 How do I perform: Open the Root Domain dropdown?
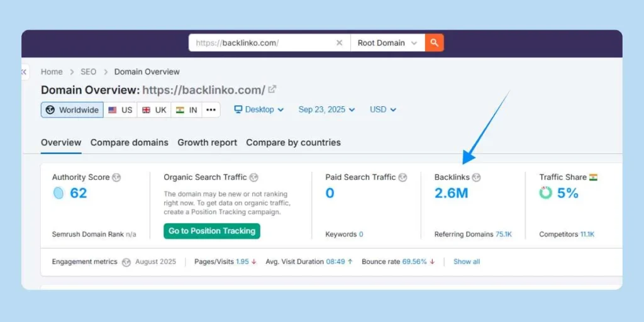coord(387,43)
